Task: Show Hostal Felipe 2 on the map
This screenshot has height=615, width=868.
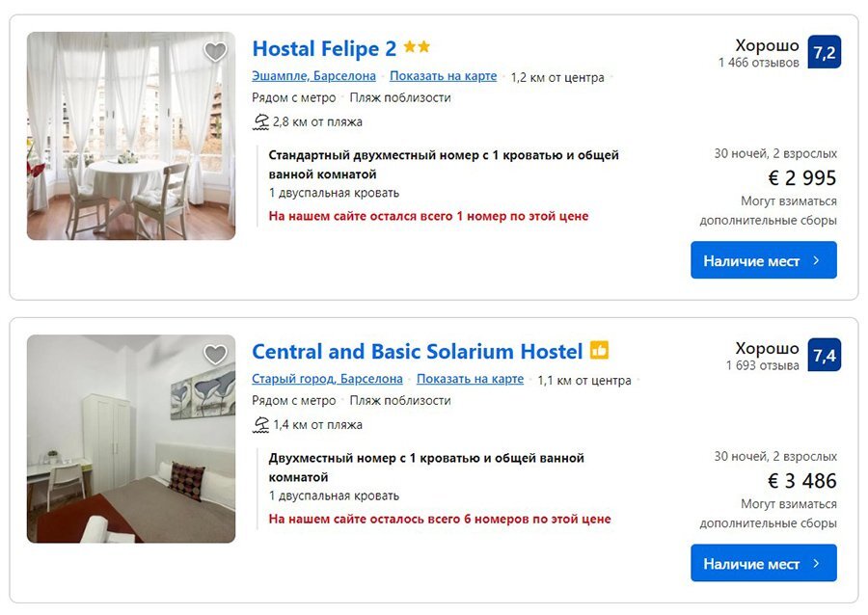Action: click(443, 76)
